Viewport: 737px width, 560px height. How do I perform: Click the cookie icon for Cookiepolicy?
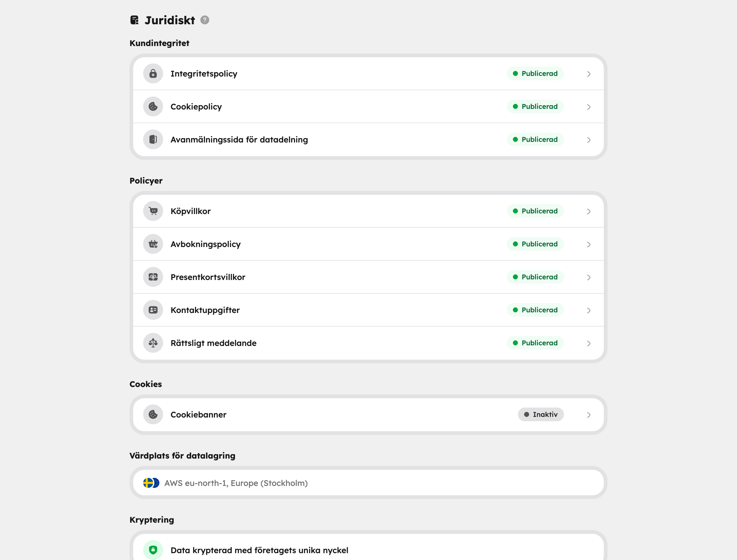tap(153, 106)
